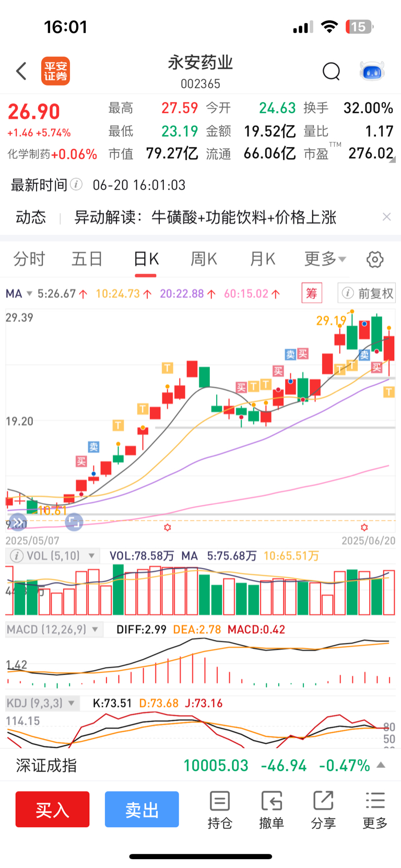401x868 pixels.
Task: Tap the red 筹 chip distribution button
Action: (312, 293)
